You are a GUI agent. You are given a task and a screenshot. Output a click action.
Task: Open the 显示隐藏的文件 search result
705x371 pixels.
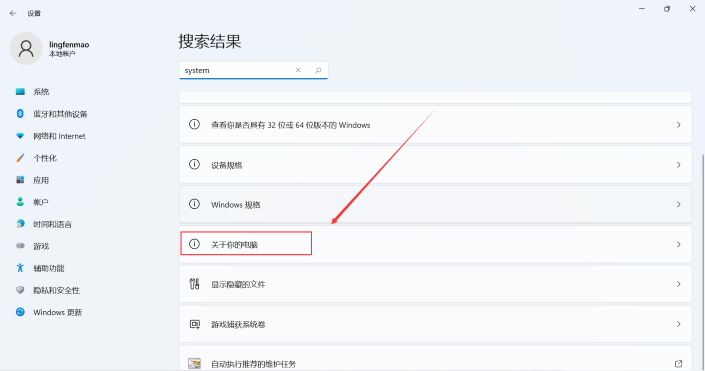(435, 284)
